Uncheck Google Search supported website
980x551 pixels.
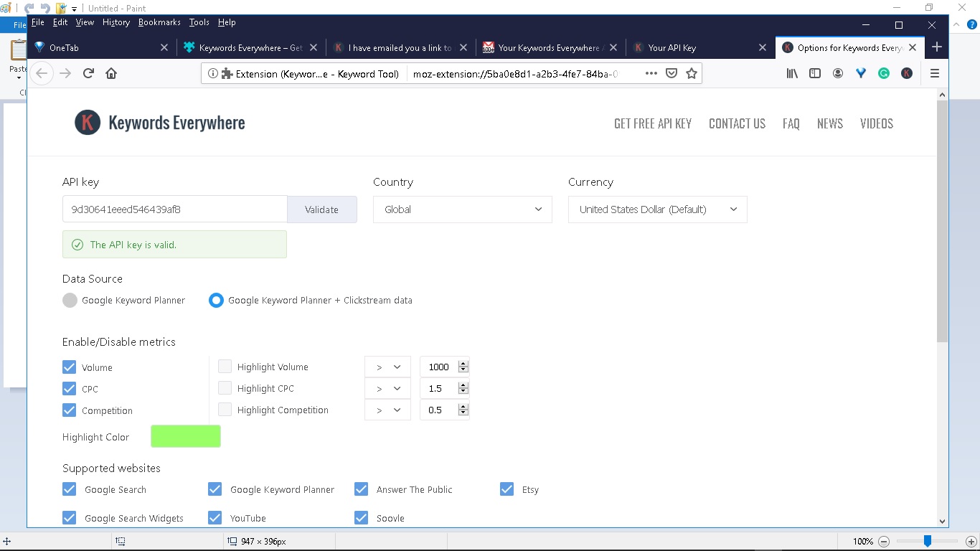pyautogui.click(x=69, y=489)
